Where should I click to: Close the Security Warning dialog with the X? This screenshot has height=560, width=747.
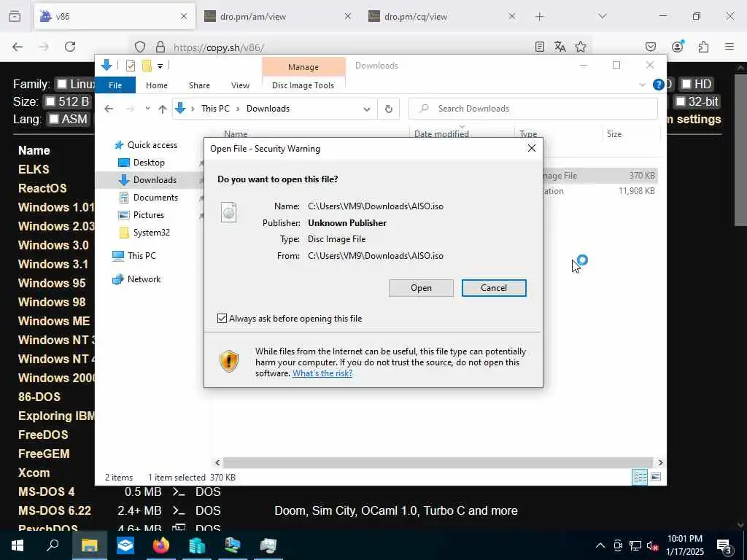(x=532, y=148)
